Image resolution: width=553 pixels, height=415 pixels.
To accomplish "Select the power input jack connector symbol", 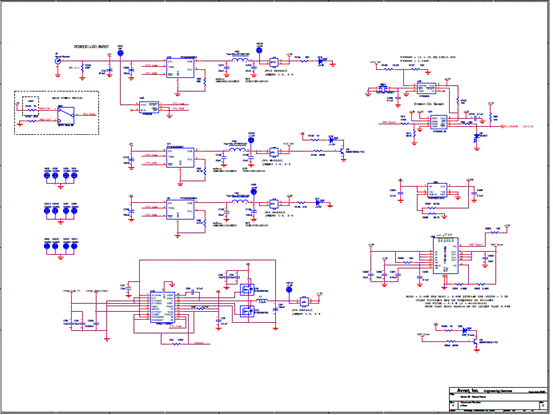I will click(x=58, y=61).
